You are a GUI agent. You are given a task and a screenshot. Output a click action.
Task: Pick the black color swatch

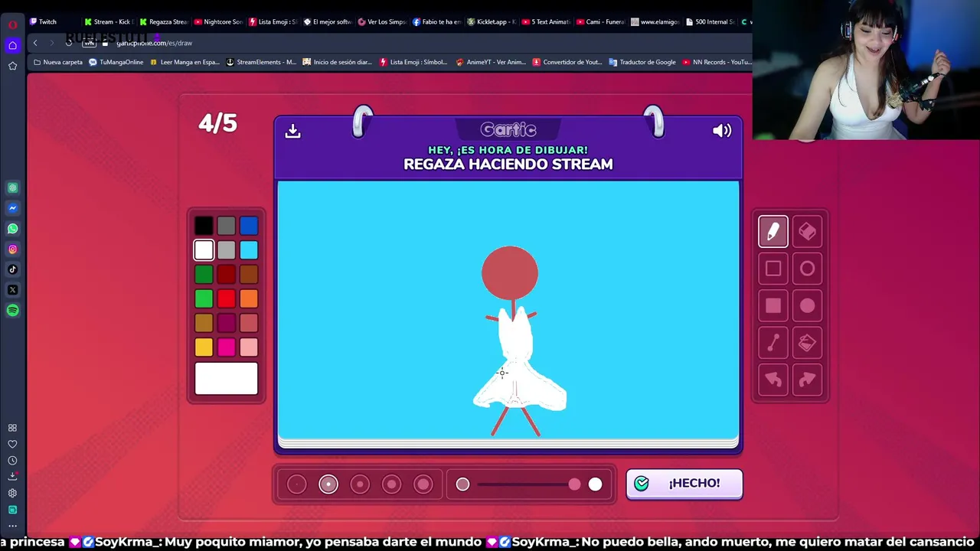(x=204, y=226)
